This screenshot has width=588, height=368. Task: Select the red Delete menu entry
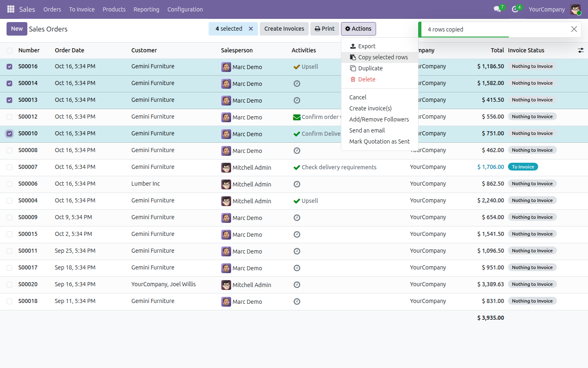[380, 79]
